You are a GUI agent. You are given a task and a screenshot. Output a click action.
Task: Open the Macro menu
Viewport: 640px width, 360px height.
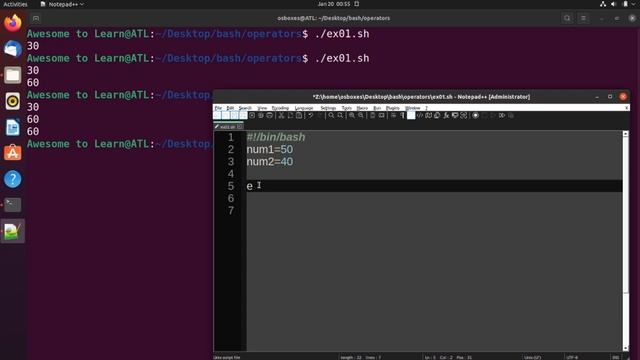coord(362,108)
